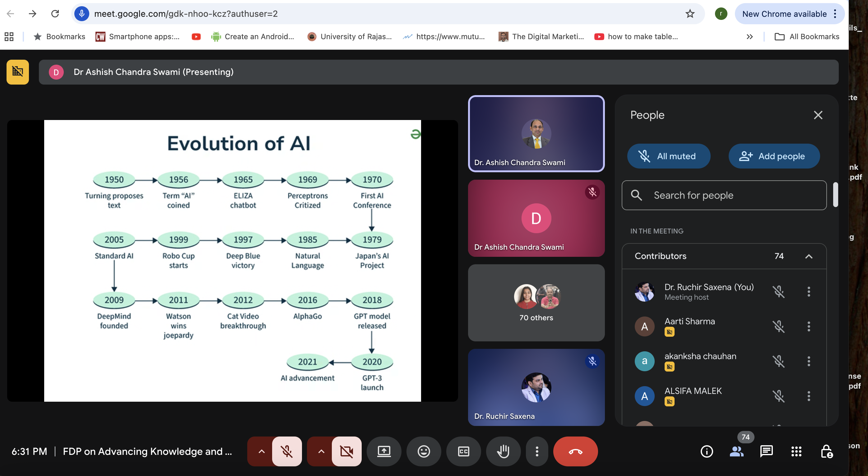Click the All muted button
The height and width of the screenshot is (476, 868).
669,156
